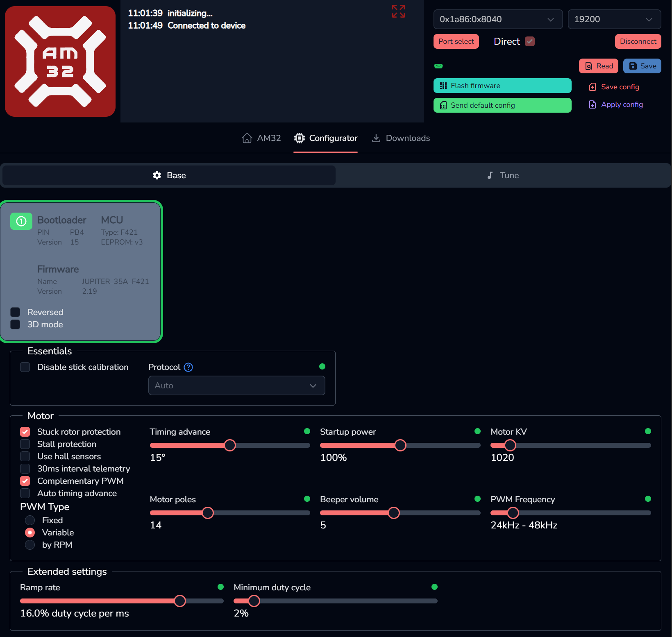Click the Read settings button

tap(599, 66)
